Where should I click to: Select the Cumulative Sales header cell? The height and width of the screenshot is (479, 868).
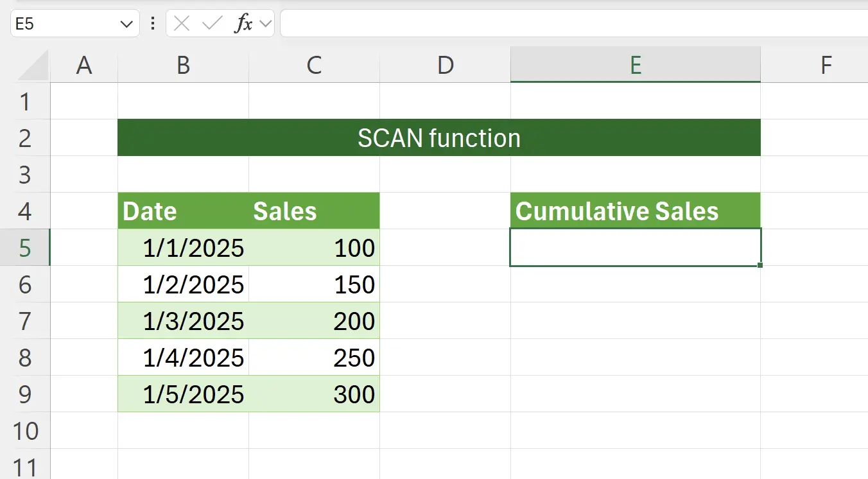(634, 211)
